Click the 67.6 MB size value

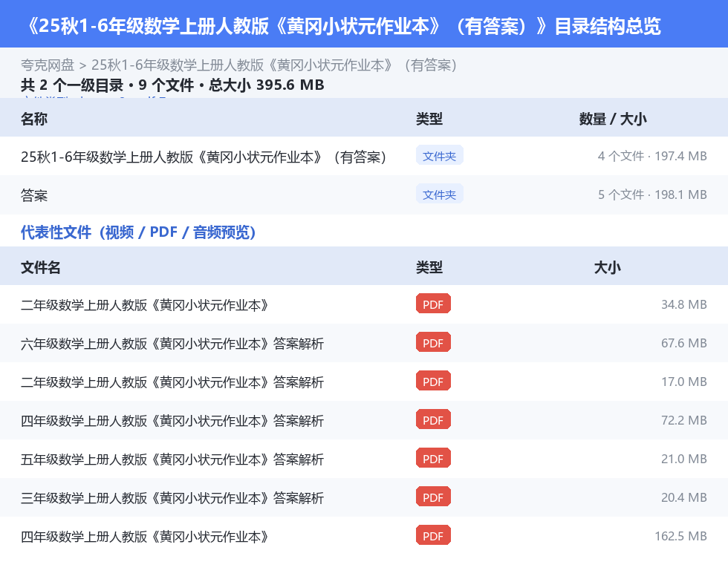[x=684, y=343]
